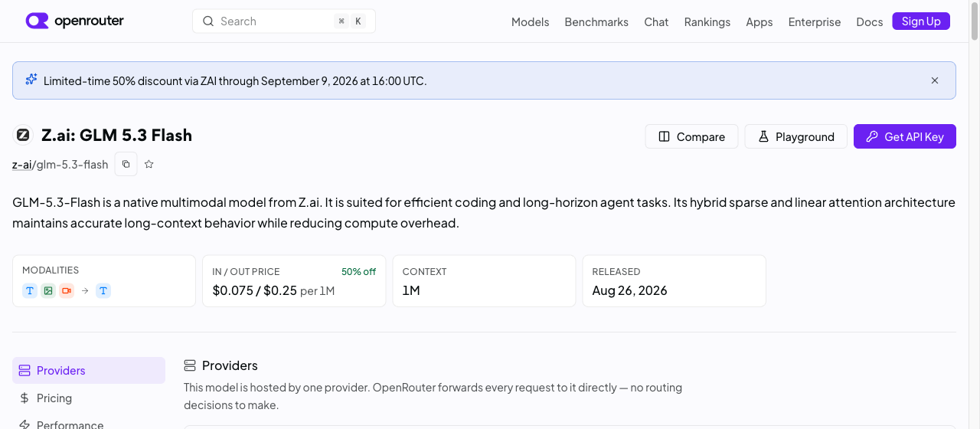Click the sparkle icon in discount banner
Viewport: 980px width, 429px height.
pos(31,80)
